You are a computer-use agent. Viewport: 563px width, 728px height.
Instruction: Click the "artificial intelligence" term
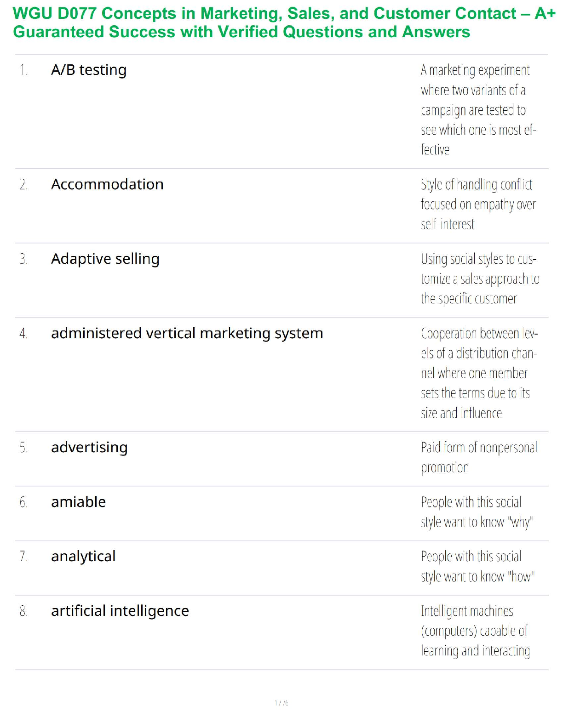click(120, 611)
